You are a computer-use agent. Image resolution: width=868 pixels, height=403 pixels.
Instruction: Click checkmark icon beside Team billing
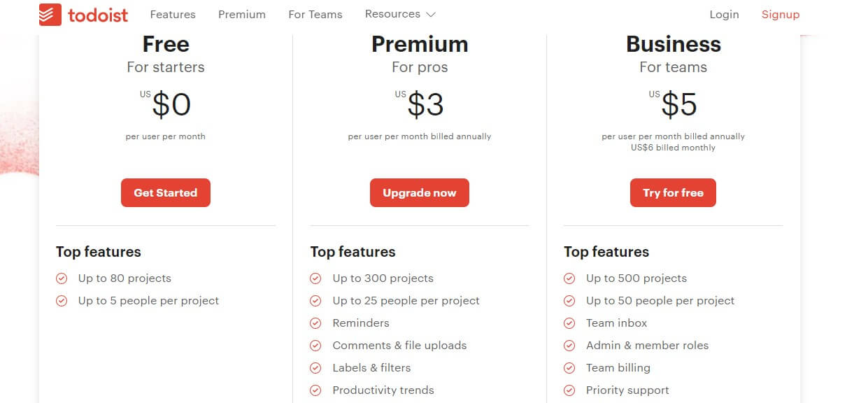coord(569,368)
